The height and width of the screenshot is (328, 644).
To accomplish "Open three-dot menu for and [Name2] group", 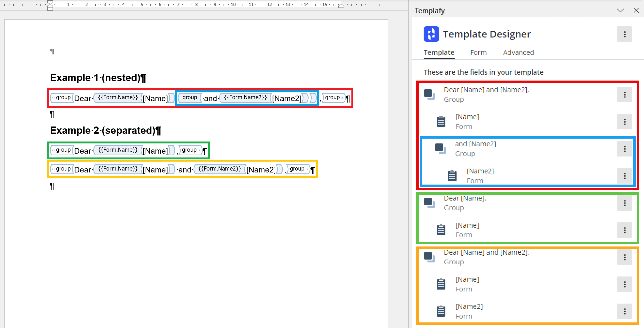I will click(624, 149).
